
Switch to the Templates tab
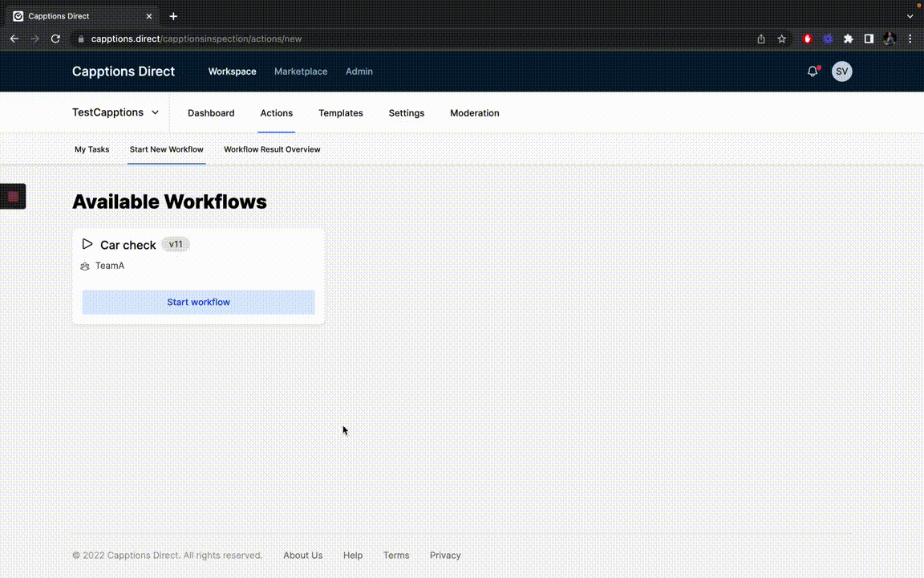[341, 113]
